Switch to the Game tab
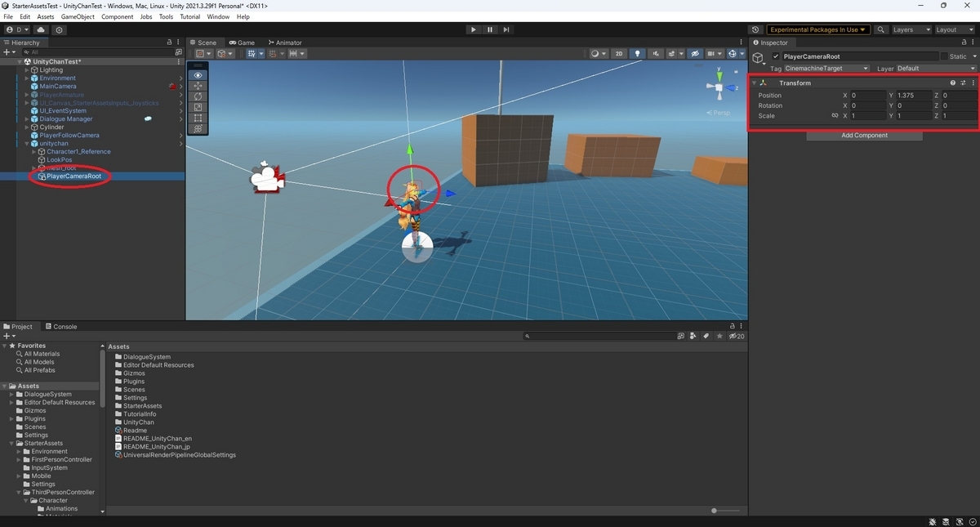 (x=242, y=42)
